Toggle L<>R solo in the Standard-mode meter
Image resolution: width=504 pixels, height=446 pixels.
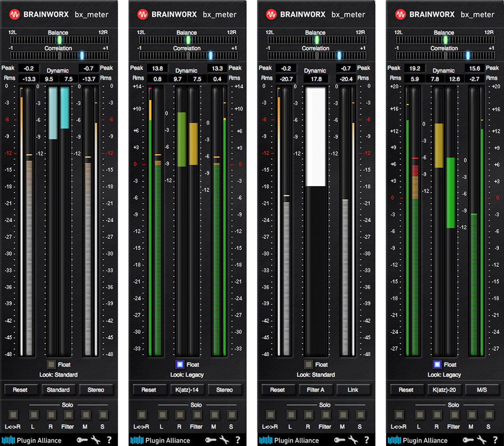(13, 415)
